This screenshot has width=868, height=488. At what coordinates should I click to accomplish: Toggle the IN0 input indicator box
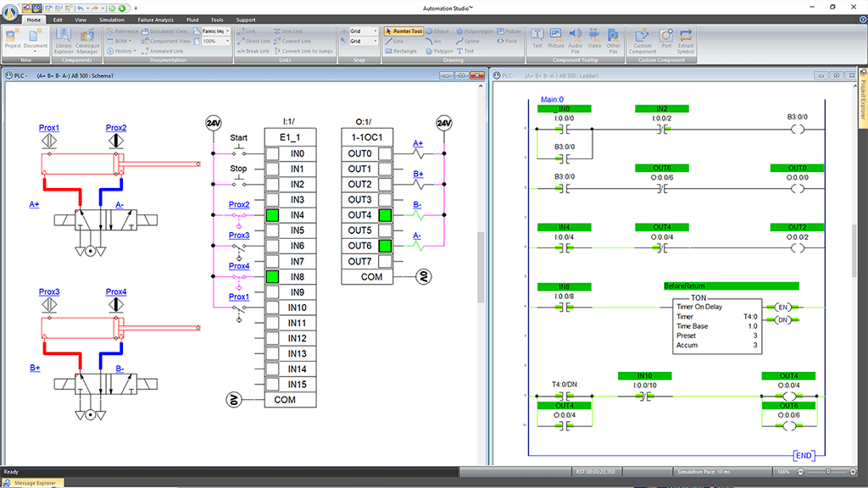coord(272,154)
